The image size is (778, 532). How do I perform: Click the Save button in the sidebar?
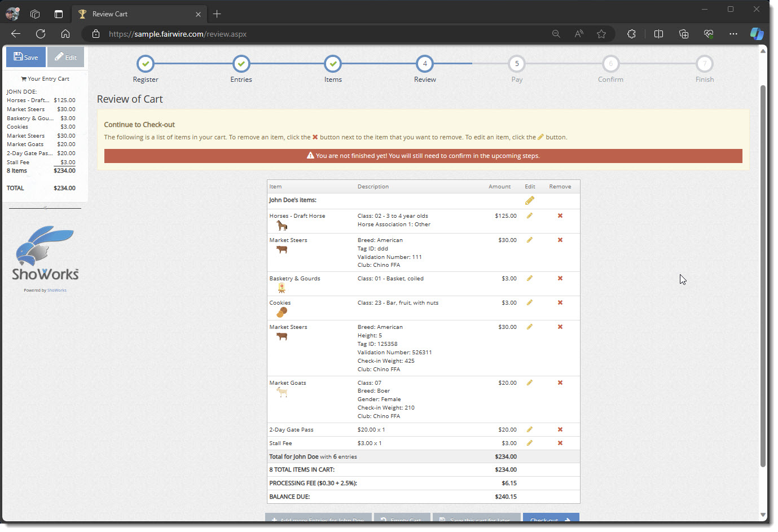(26, 57)
